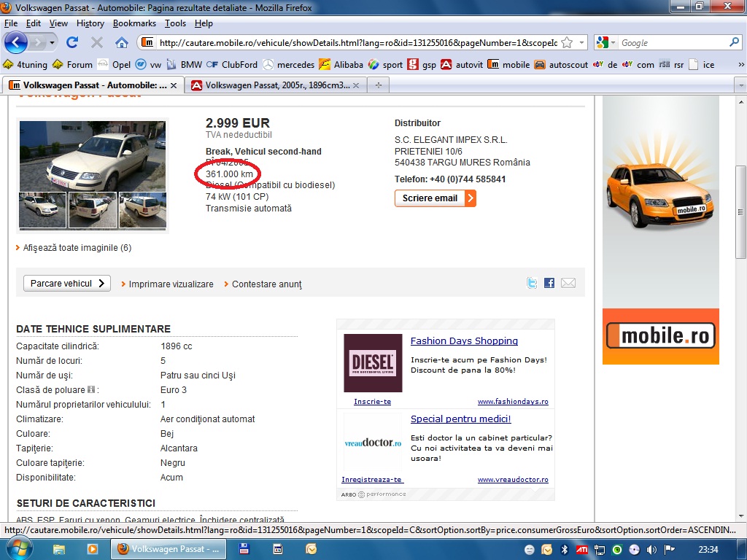
Task: Open the Edit menu
Action: pyautogui.click(x=33, y=23)
